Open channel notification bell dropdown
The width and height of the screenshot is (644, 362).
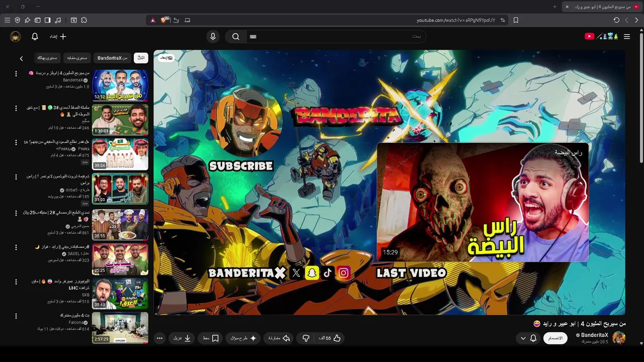[x=528, y=338]
